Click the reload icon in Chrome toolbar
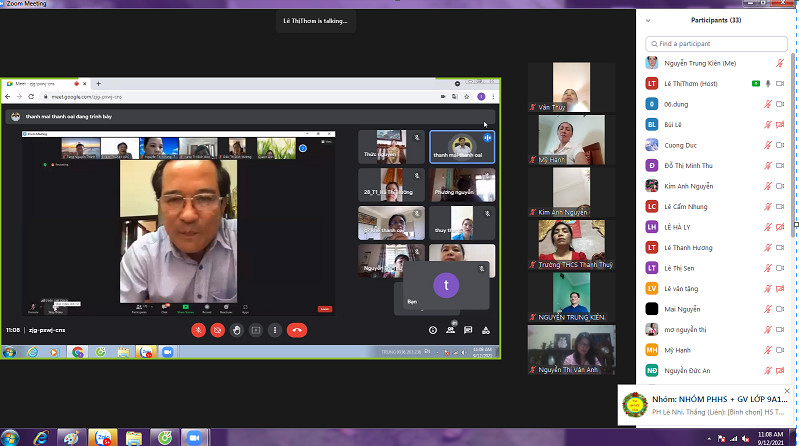The height and width of the screenshot is (446, 799). click(x=32, y=97)
